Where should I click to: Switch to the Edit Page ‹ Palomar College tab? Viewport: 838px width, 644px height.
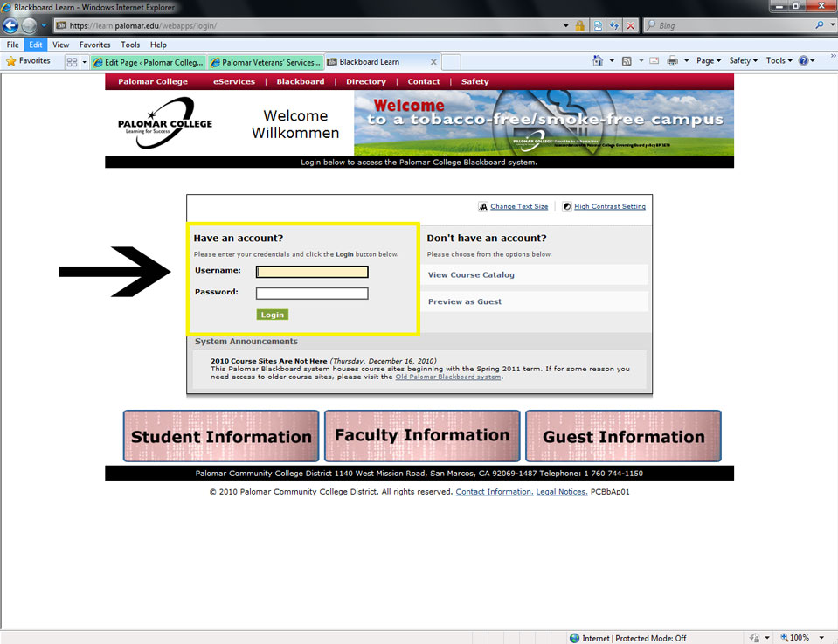click(148, 63)
